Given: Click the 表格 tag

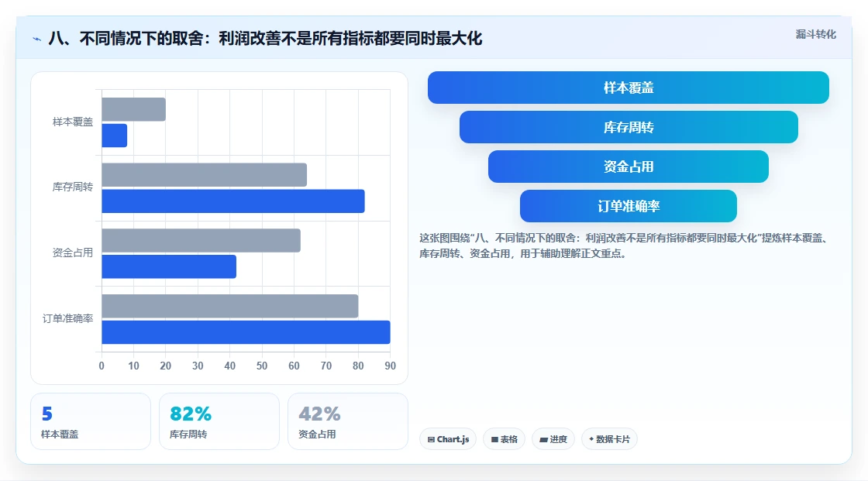Looking at the screenshot, I should click(505, 439).
